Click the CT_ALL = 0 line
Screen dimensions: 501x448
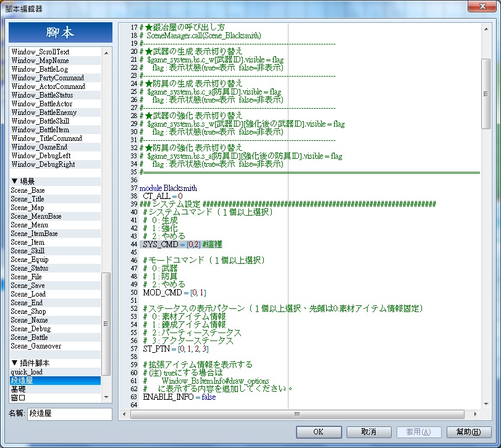162,197
